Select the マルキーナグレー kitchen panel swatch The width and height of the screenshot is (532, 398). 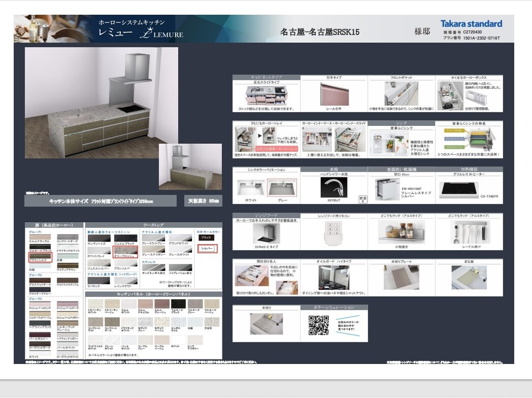195,304
